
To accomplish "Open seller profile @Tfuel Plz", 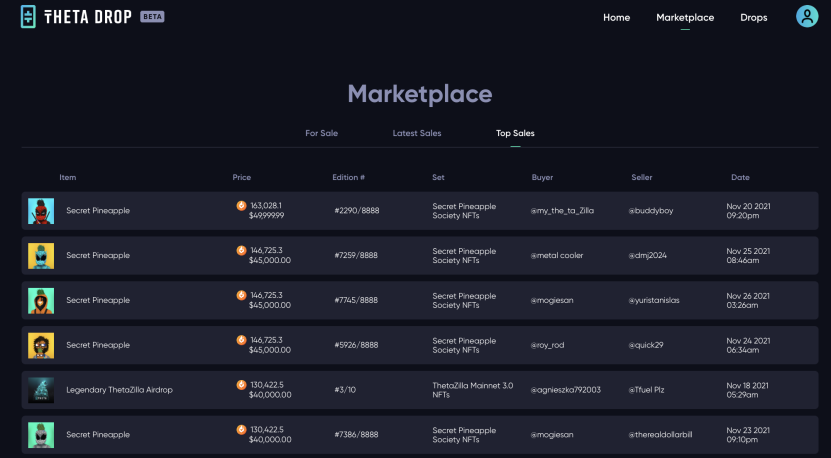I will [x=646, y=390].
